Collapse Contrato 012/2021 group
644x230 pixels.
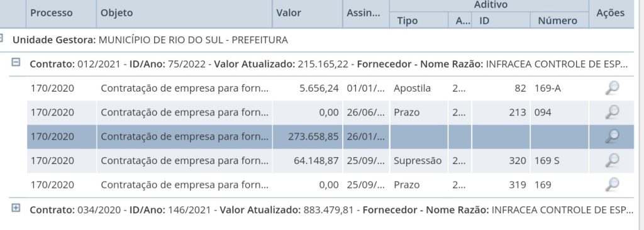16,62
